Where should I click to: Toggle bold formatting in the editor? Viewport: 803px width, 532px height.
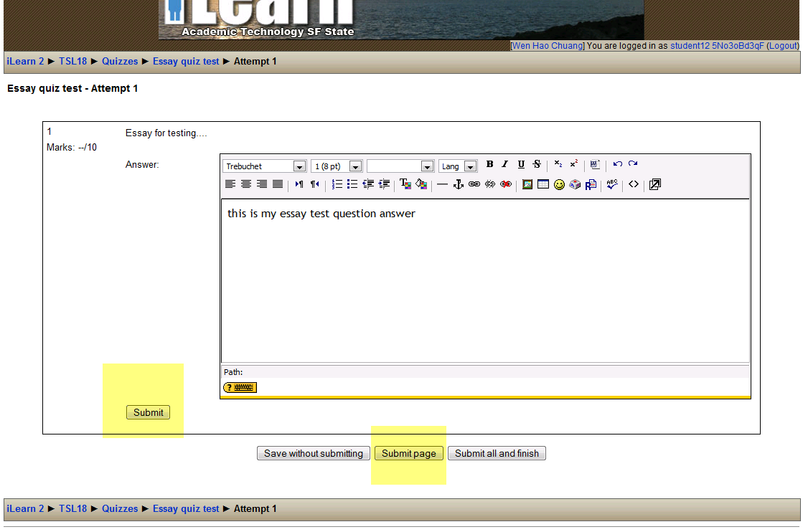coord(489,164)
